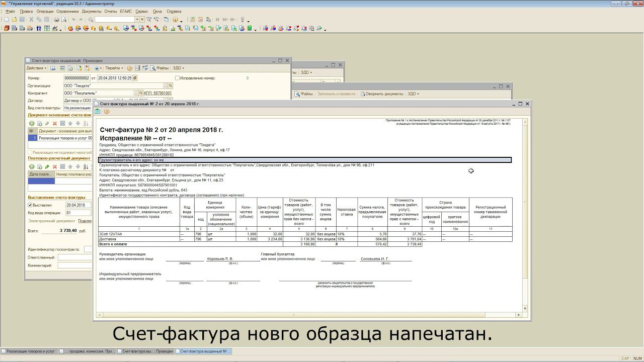Screen dimensions: 644x362
Task: Click into the Комментарий field
Action: coord(75,265)
